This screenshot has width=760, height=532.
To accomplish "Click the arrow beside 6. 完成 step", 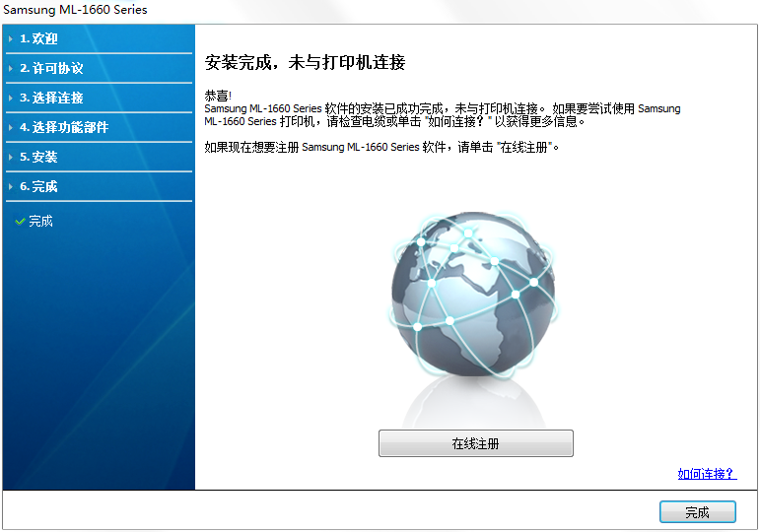I will click(11, 187).
